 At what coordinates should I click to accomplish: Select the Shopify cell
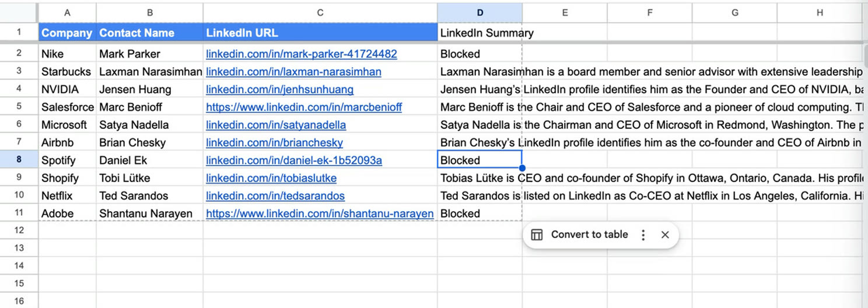(68, 178)
